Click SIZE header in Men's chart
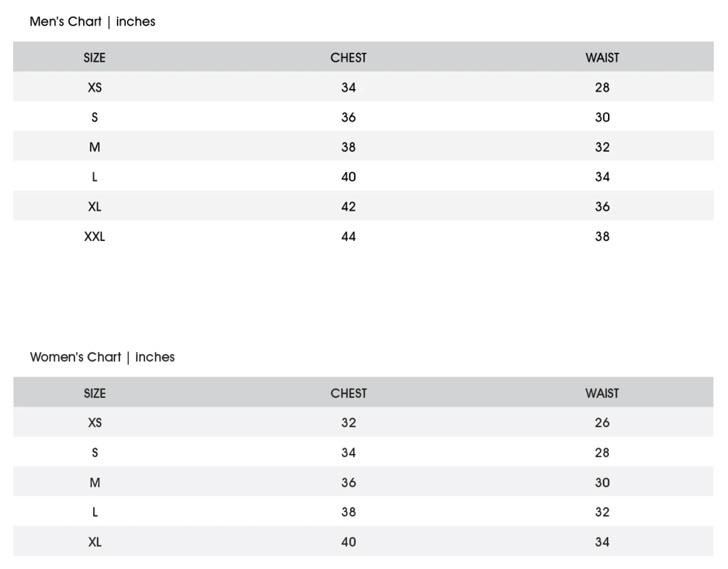This screenshot has width=728, height=569. (94, 57)
